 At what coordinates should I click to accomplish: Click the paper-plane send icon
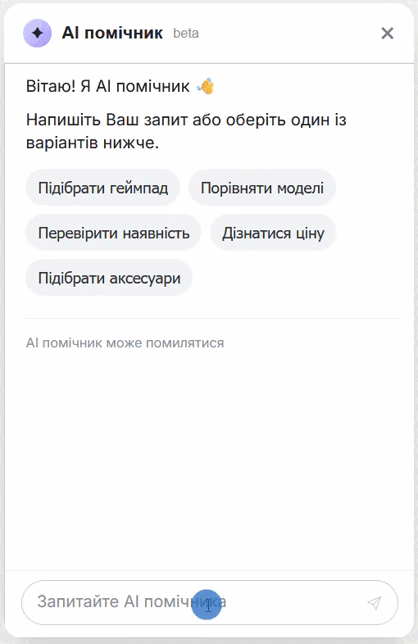374,603
